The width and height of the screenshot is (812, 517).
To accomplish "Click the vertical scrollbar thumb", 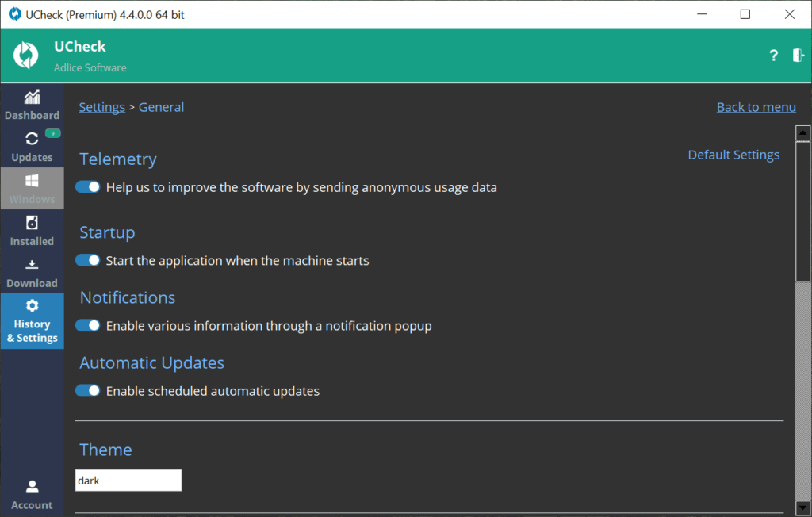I will point(802,212).
